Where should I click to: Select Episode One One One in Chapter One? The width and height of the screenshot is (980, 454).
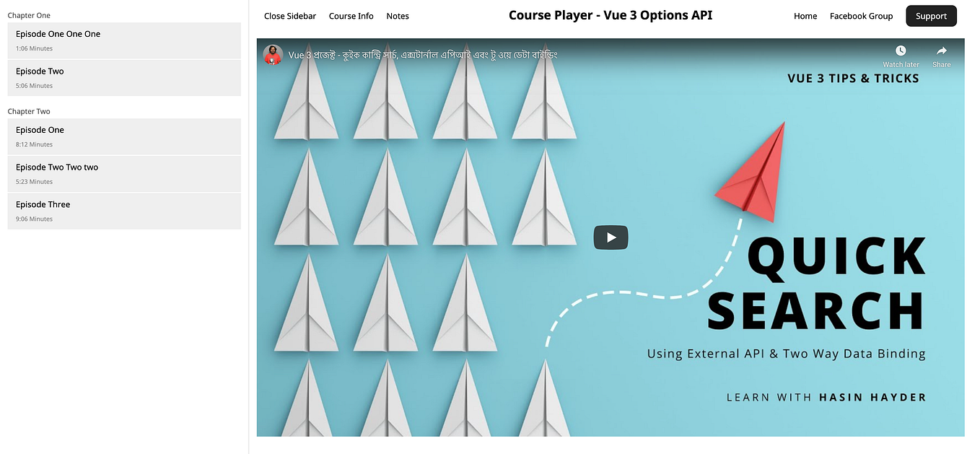124,40
